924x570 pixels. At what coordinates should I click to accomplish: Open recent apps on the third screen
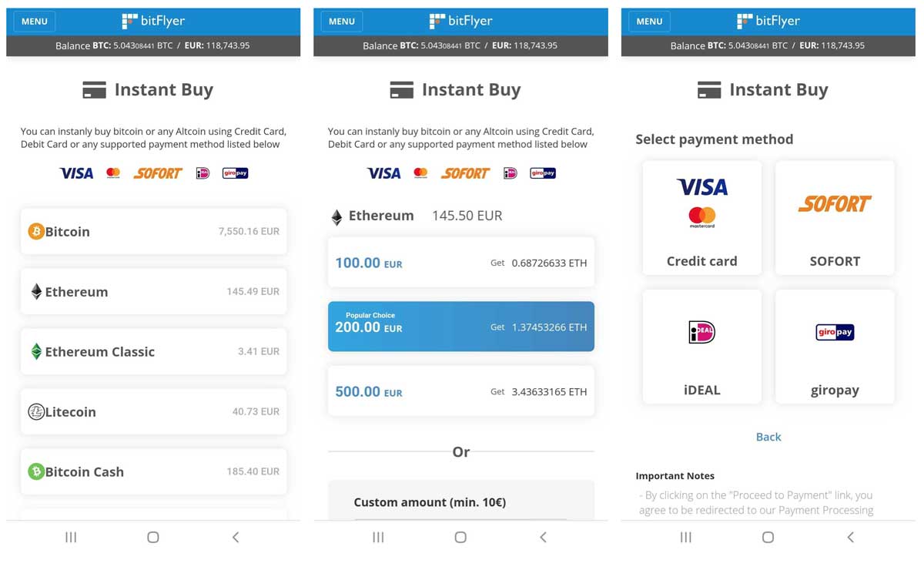tap(685, 537)
